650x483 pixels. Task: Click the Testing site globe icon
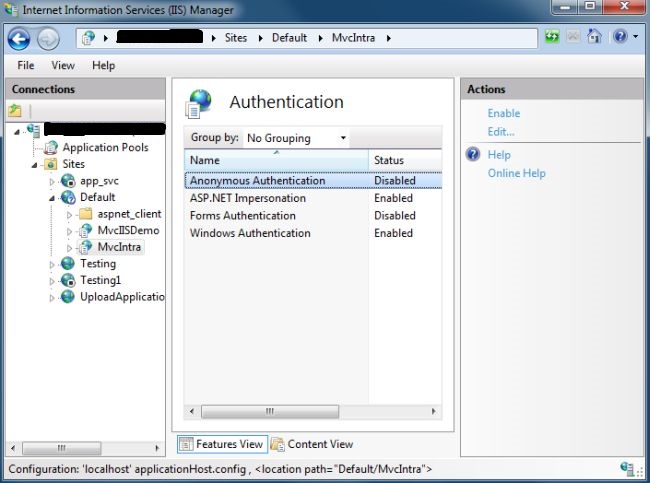click(x=68, y=263)
